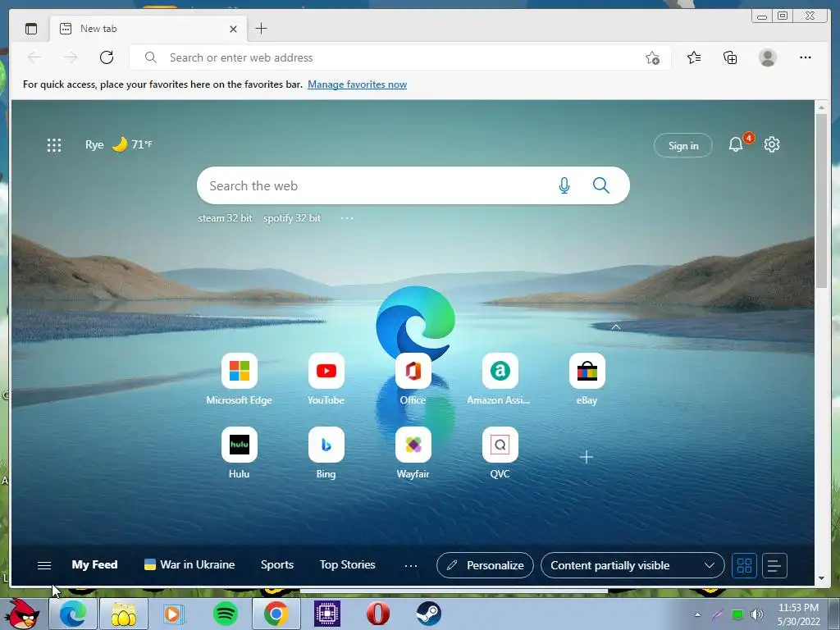Expand Content partially visible dropdown

(632, 566)
